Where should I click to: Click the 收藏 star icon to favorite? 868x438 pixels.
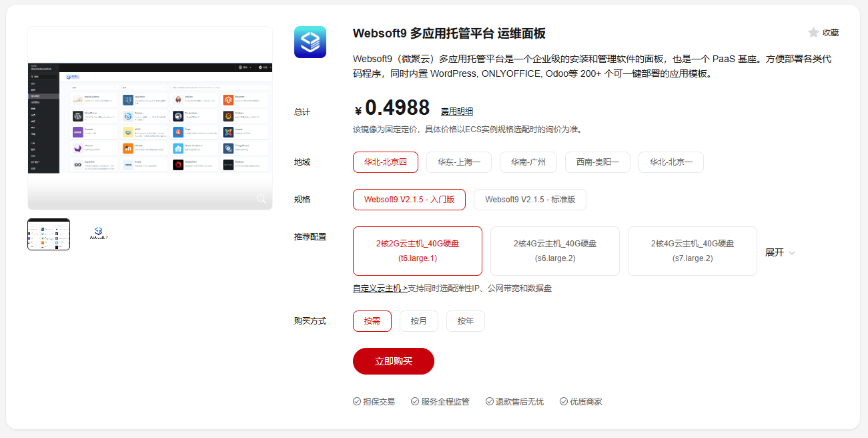pyautogui.click(x=813, y=32)
